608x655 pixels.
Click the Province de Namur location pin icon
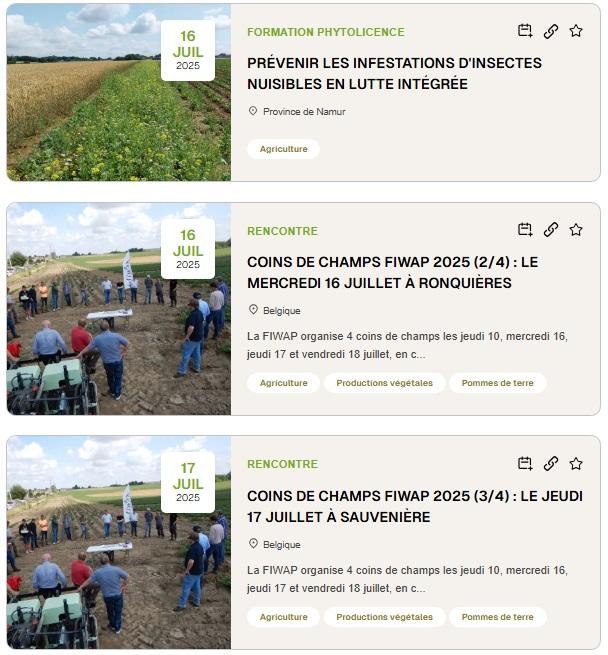click(253, 111)
